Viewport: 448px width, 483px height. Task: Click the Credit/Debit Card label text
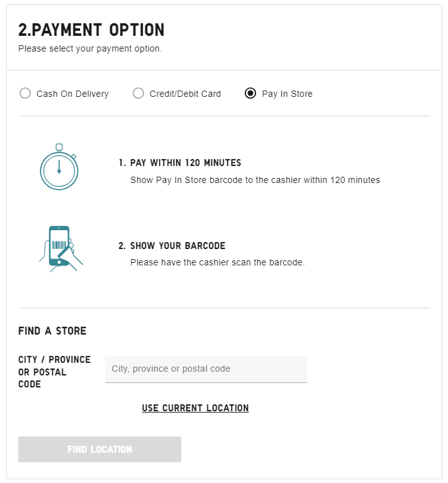(x=185, y=94)
